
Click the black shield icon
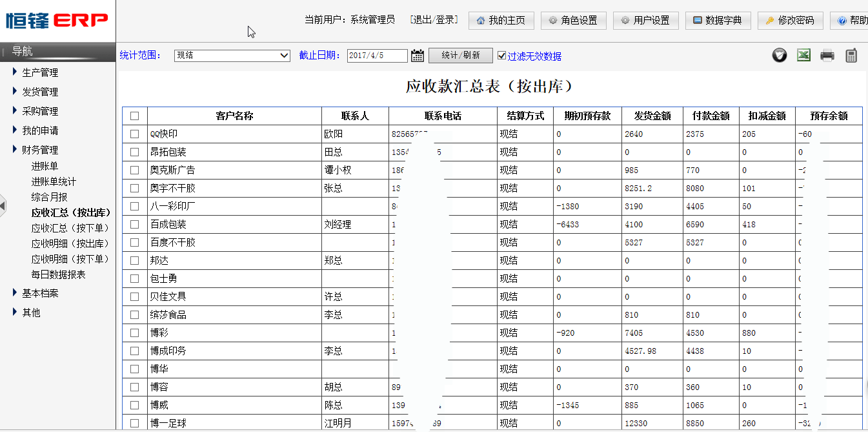tap(780, 56)
